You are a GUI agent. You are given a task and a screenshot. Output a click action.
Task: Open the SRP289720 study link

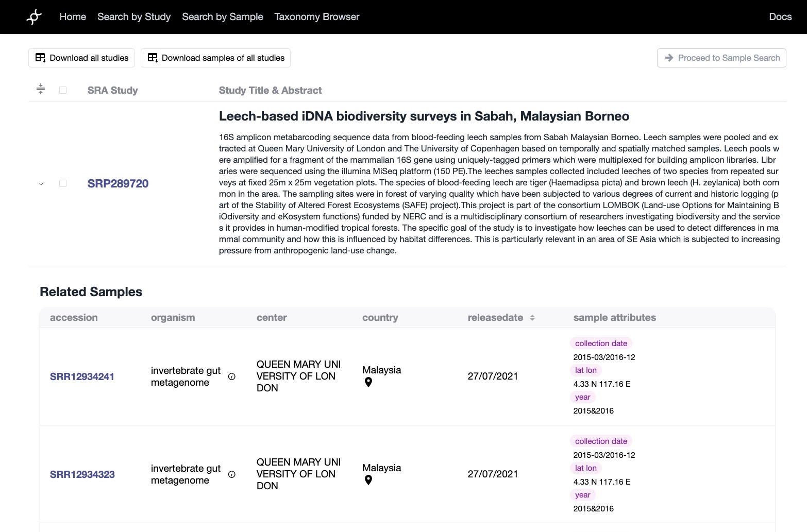118,183
